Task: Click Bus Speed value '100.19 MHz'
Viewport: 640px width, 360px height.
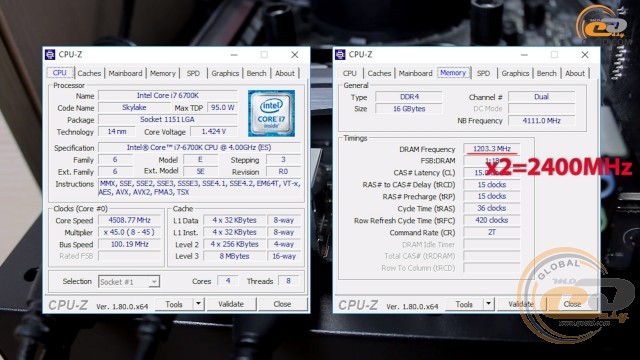Action: click(x=130, y=244)
